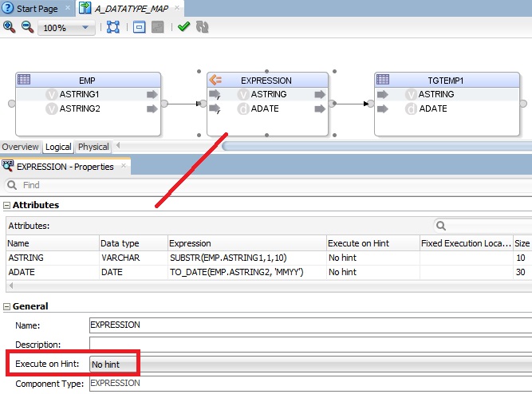Select the VARCHAR data type cell
This screenshot has height=394, width=532.
coord(133,258)
